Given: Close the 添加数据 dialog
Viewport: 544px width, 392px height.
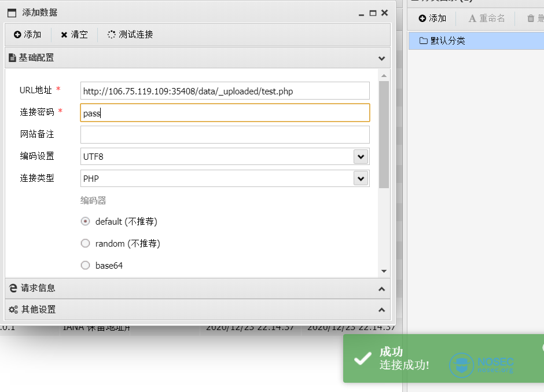Looking at the screenshot, I should click(384, 13).
